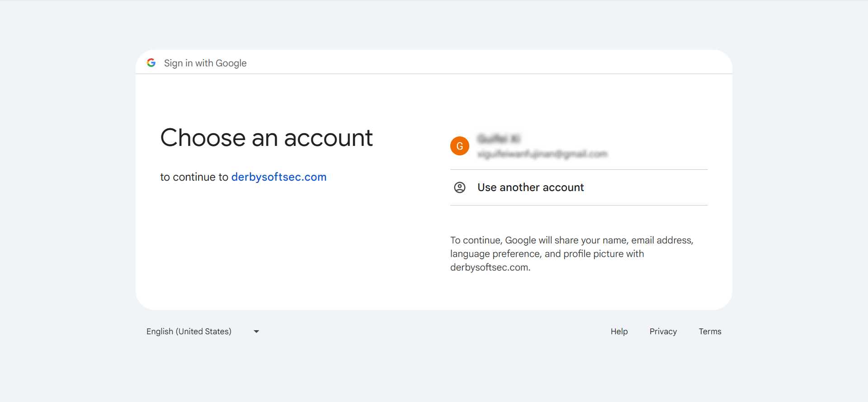The height and width of the screenshot is (402, 868).
Task: Select the account with orange G avatar
Action: [x=579, y=146]
